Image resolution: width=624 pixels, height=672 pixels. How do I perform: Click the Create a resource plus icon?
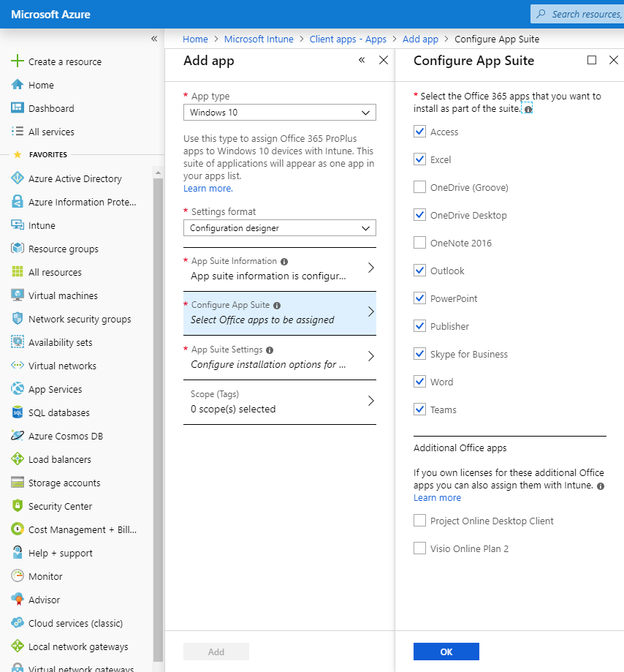click(18, 61)
